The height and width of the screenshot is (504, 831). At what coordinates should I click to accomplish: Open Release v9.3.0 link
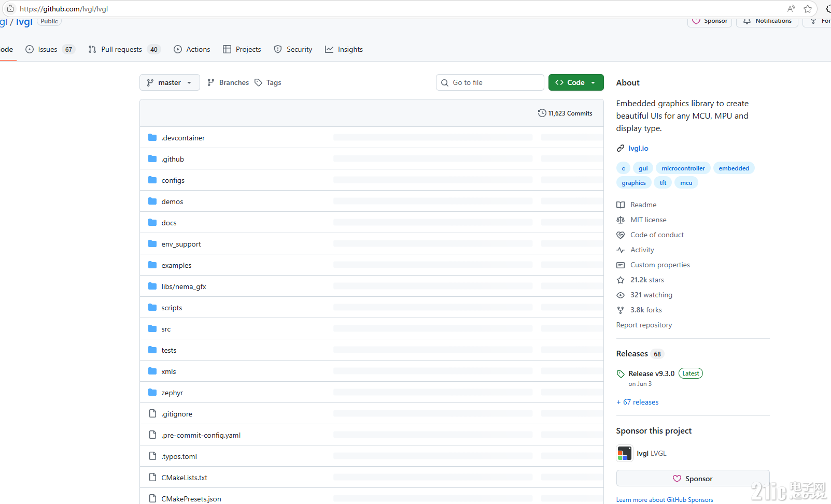652,373
